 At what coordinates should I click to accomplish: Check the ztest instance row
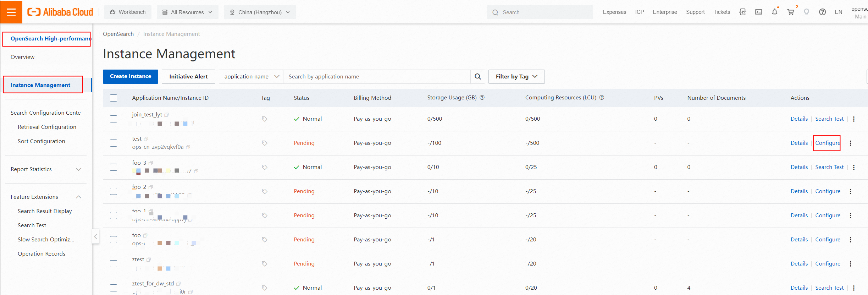coord(114,264)
